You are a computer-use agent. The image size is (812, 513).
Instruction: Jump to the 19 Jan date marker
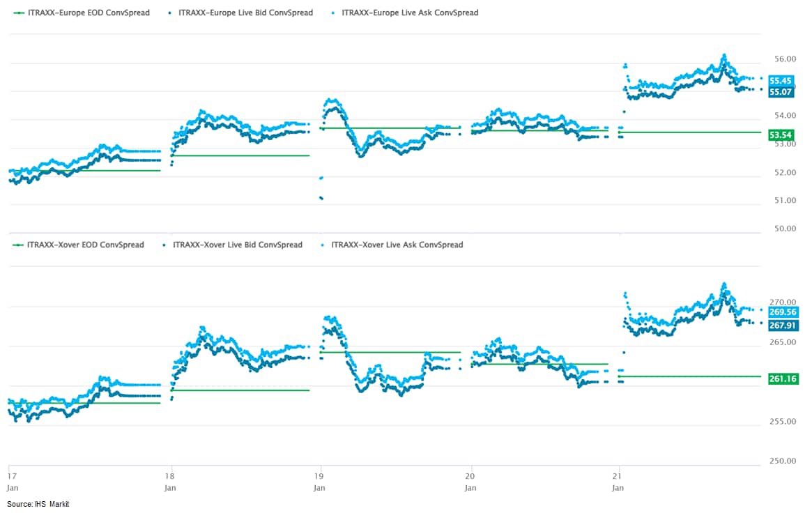click(319, 482)
